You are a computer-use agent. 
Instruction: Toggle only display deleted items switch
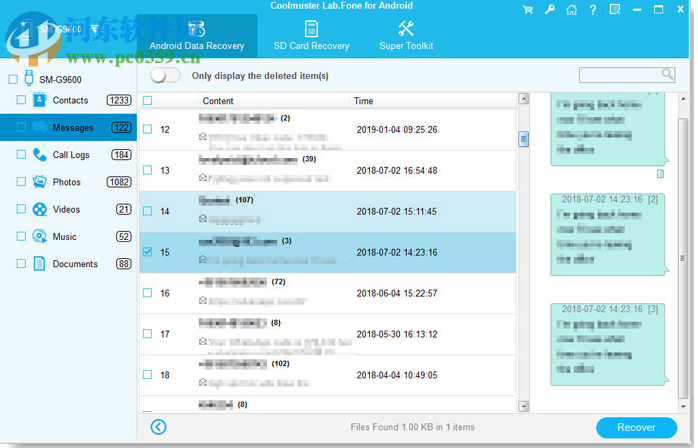click(165, 75)
